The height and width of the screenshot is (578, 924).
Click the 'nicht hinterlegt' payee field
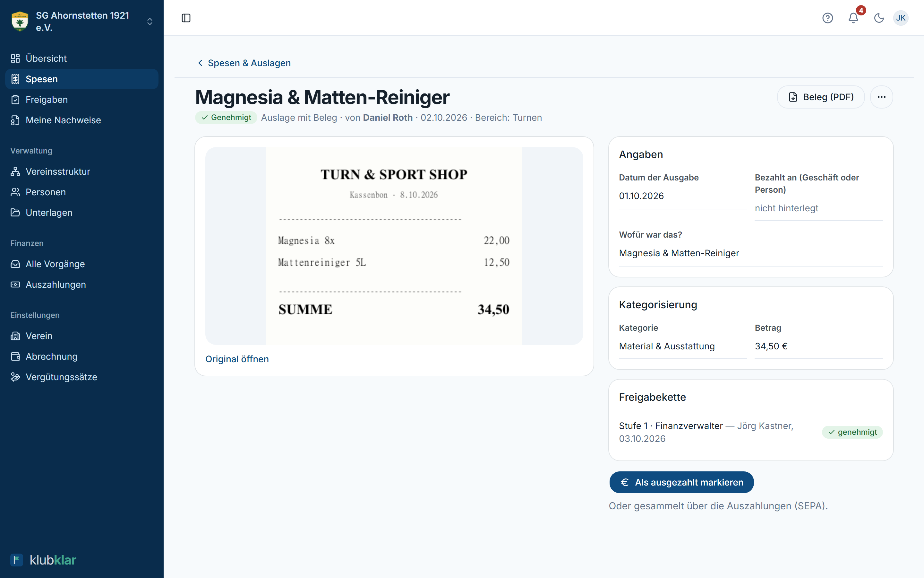point(819,208)
